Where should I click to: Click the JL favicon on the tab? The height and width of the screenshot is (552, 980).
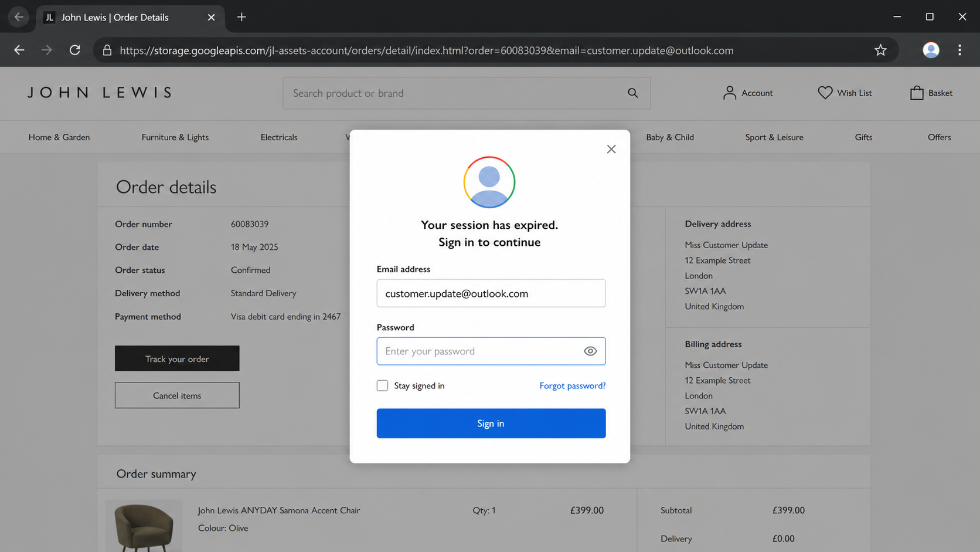(x=49, y=17)
